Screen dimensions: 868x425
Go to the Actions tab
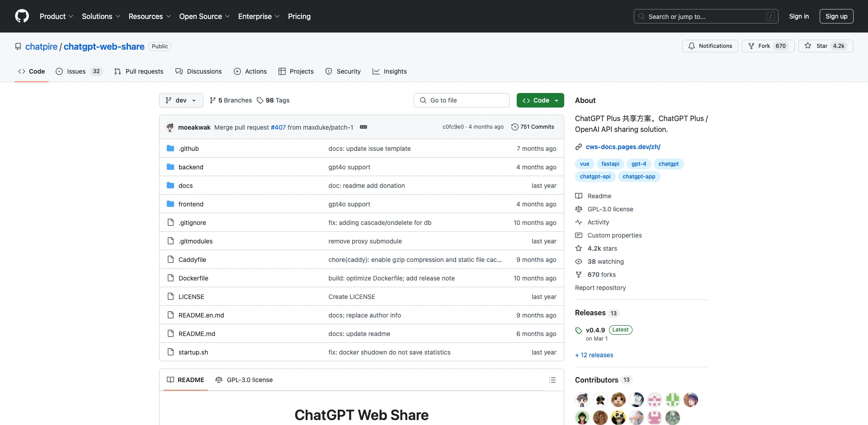pyautogui.click(x=250, y=71)
